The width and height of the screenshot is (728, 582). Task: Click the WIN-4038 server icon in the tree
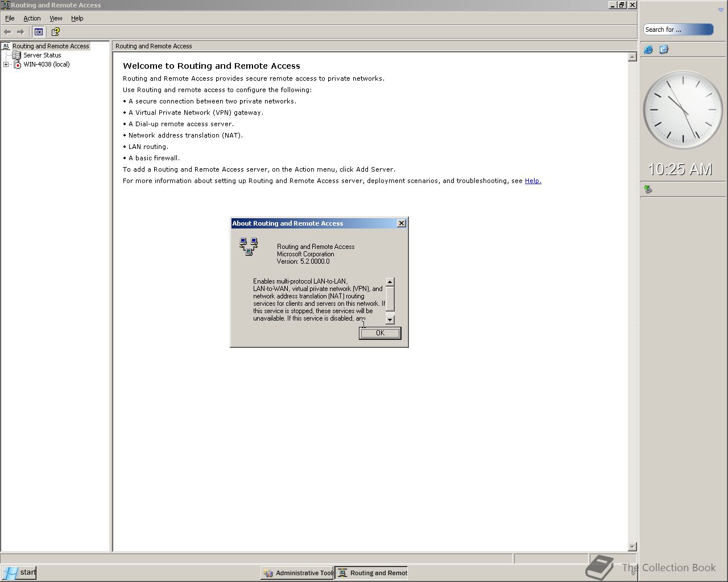[17, 64]
